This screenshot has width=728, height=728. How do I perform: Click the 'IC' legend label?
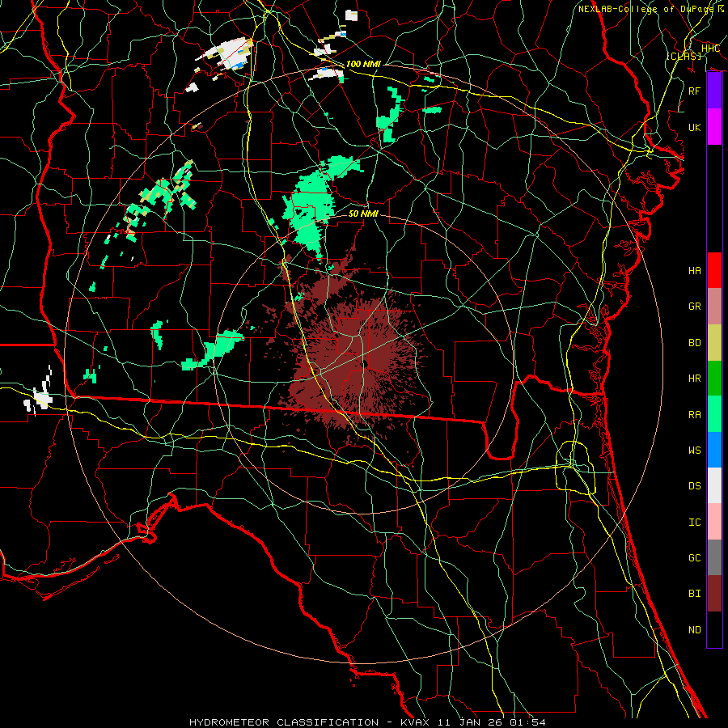(694, 522)
